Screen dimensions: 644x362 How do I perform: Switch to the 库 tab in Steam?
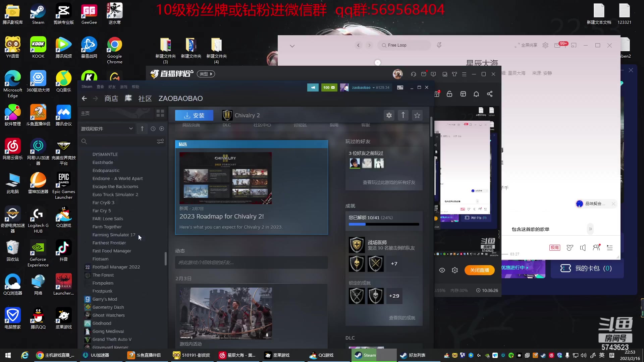click(128, 99)
